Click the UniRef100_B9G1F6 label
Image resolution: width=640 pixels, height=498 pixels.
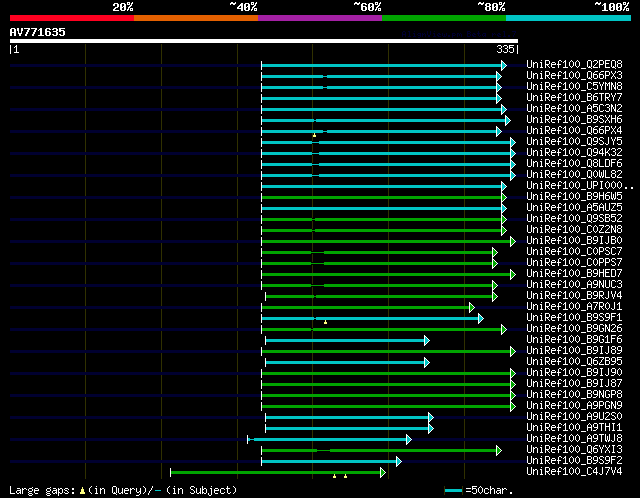[574, 340]
